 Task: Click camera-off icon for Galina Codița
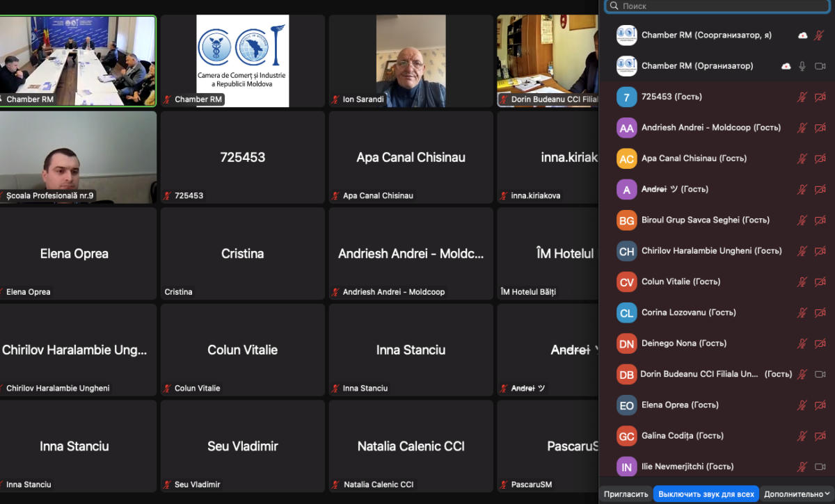(820, 436)
